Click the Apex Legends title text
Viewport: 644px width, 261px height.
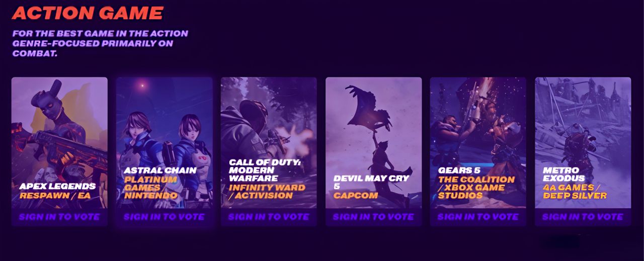[57, 187]
